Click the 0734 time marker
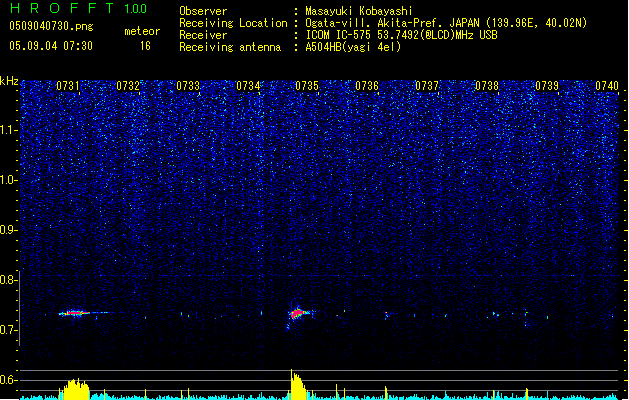The width and height of the screenshot is (629, 400). pos(248,86)
